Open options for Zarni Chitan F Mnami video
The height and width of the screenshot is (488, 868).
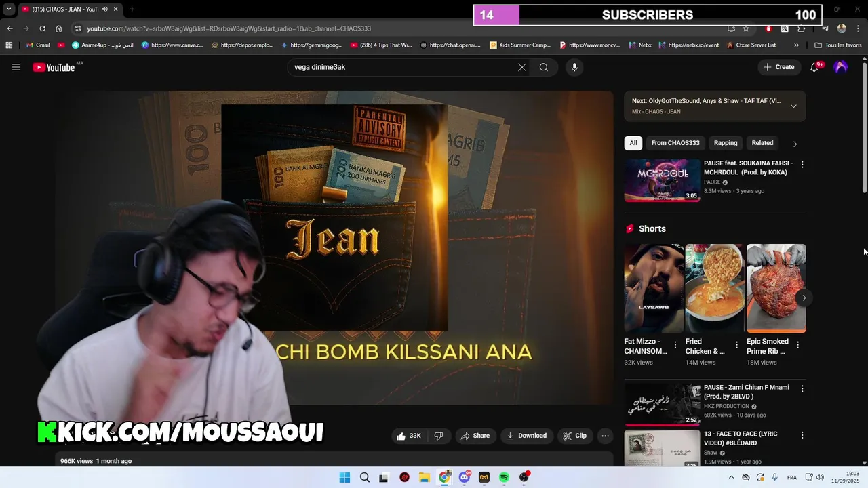point(802,388)
